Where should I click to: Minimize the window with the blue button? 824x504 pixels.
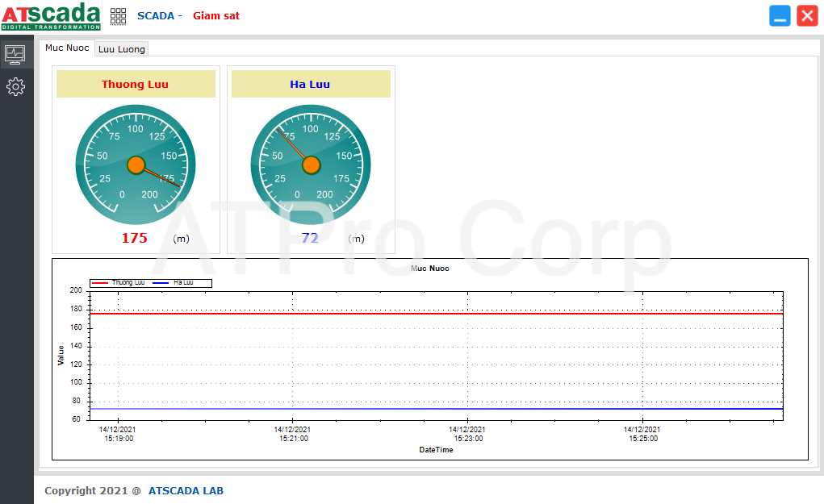[780, 16]
